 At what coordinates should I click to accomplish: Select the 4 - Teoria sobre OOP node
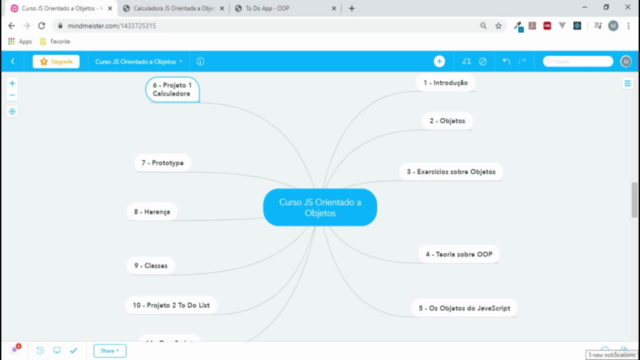point(459,254)
